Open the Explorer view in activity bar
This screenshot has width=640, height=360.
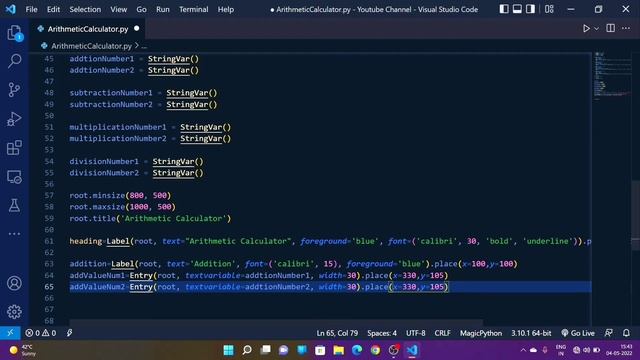tap(14, 33)
